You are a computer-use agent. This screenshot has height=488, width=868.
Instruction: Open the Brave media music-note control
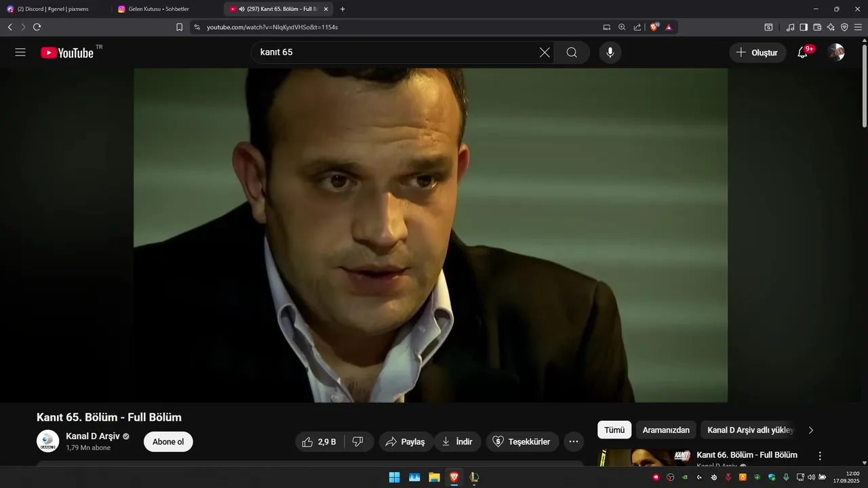click(x=790, y=27)
